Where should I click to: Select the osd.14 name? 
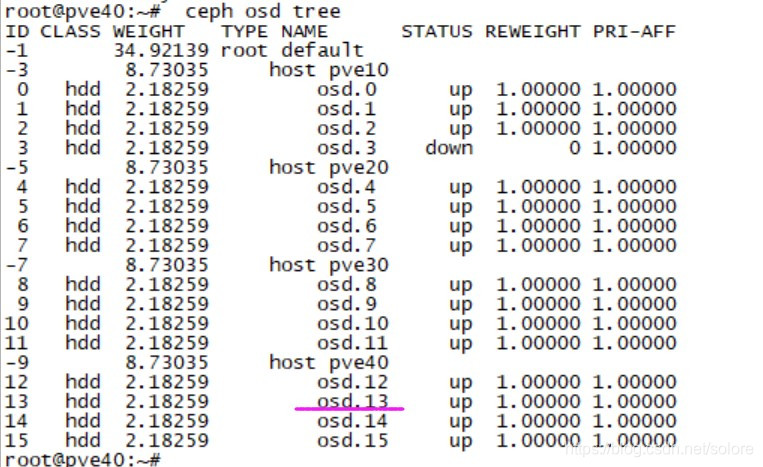coord(353,421)
